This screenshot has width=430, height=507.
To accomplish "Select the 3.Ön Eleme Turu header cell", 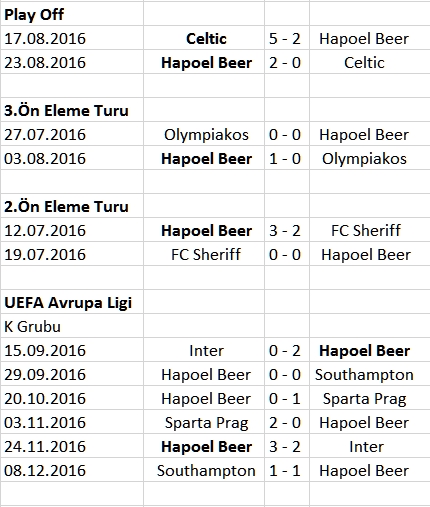I will [x=72, y=110].
